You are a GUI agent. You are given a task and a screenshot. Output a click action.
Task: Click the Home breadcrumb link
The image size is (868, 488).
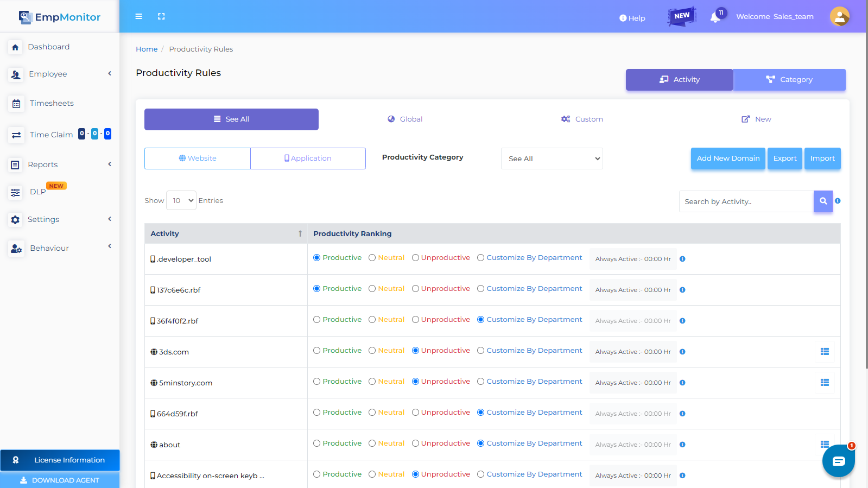(x=147, y=49)
